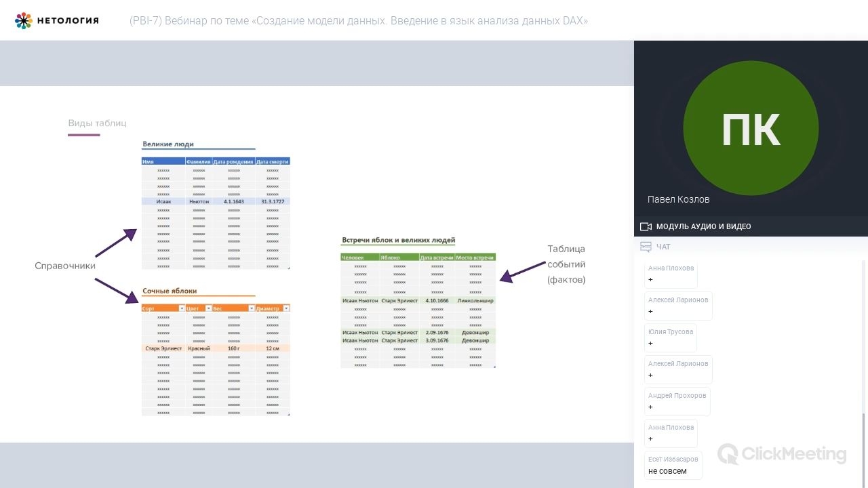Click the Великие люди table title
The height and width of the screenshot is (488, 868).
point(168,144)
